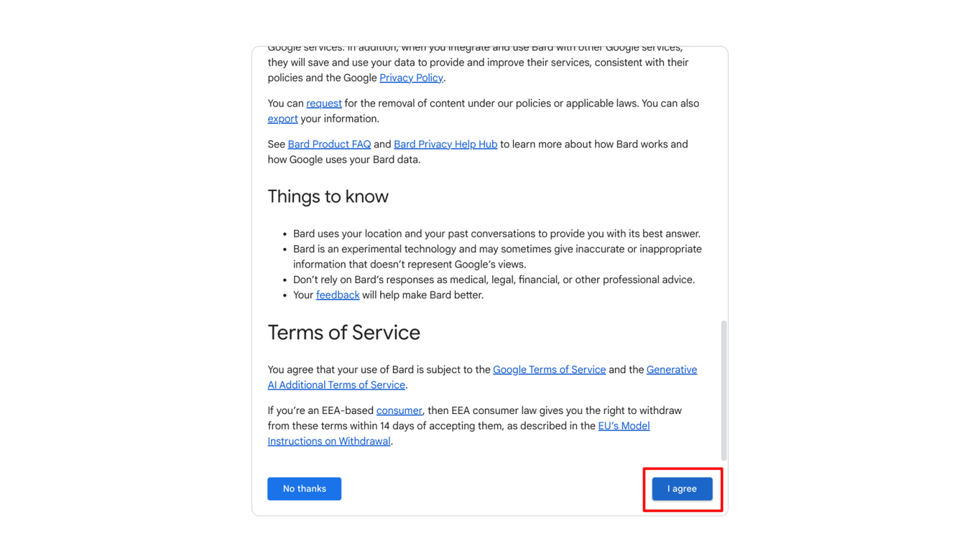Open the Google Terms of Service link
The width and height of the screenshot is (980, 552).
click(549, 370)
